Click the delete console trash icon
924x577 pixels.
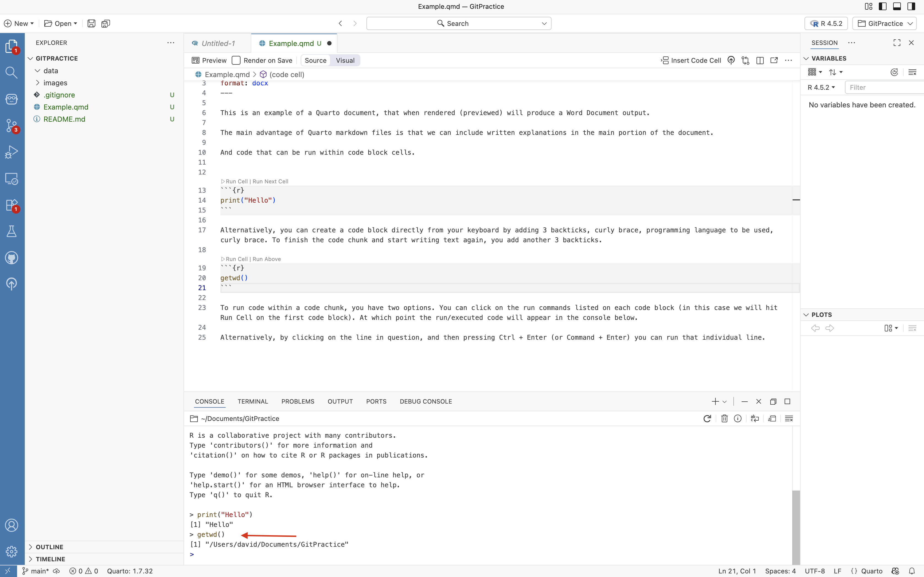pos(724,419)
